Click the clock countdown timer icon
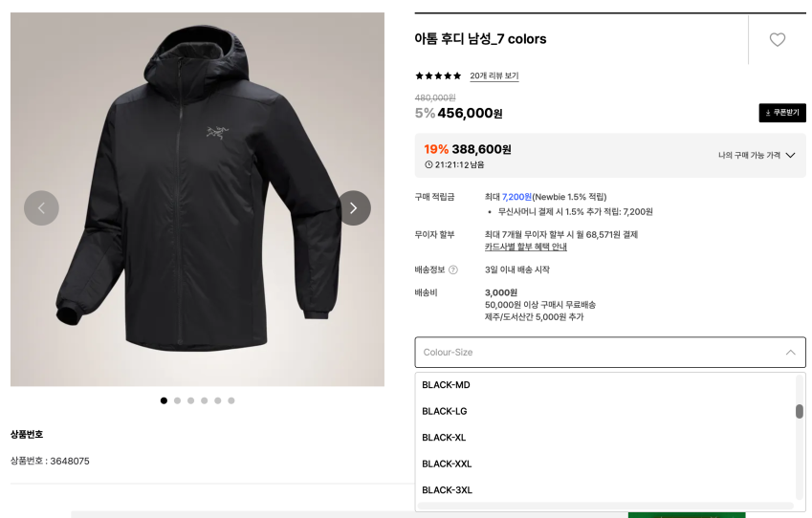The height and width of the screenshot is (518, 812). coord(428,164)
